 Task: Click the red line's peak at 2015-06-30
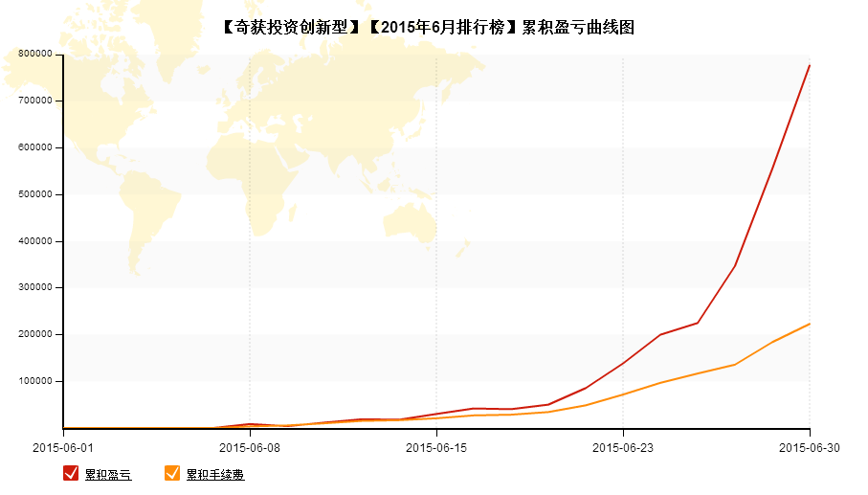point(810,65)
